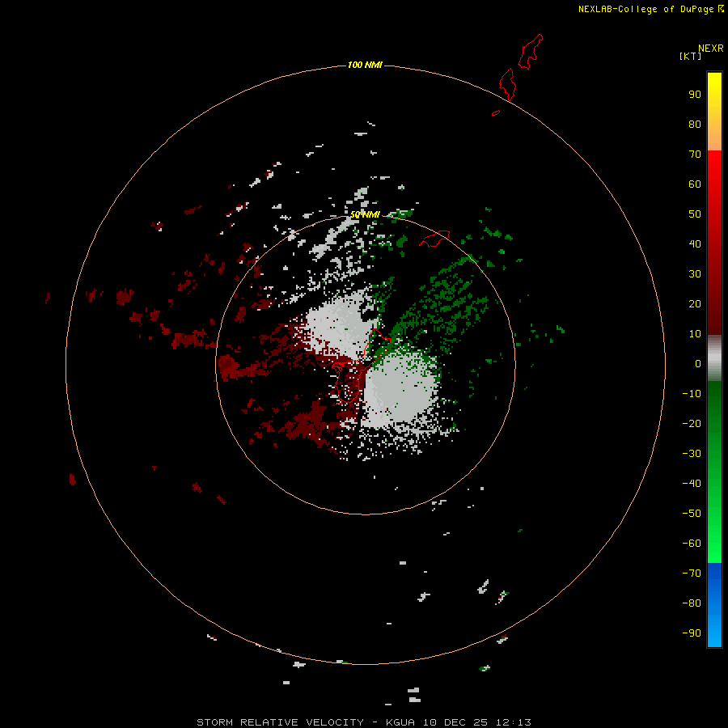Screen dimensions: 728x728
Task: Click the -80 value on velocity scale
Action: (x=692, y=603)
